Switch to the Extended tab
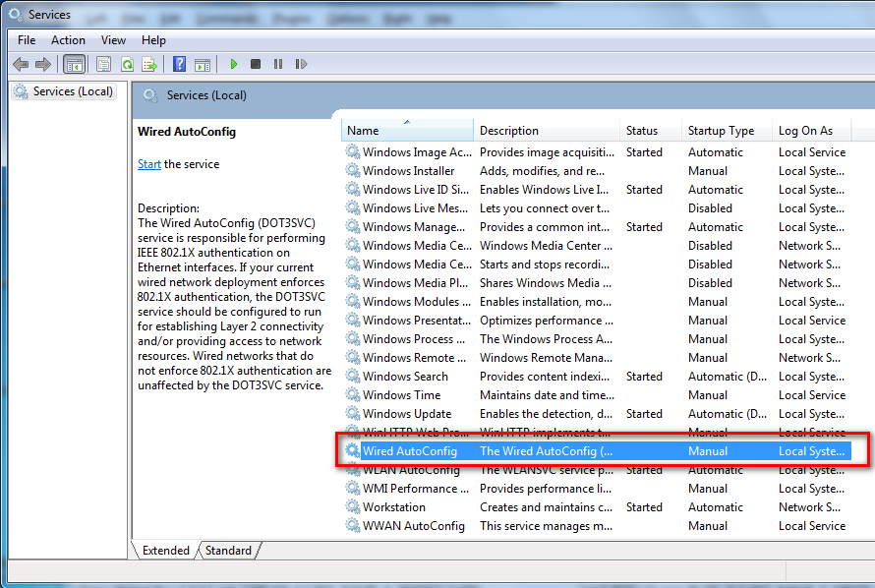Image resolution: width=875 pixels, height=588 pixels. coord(166,551)
